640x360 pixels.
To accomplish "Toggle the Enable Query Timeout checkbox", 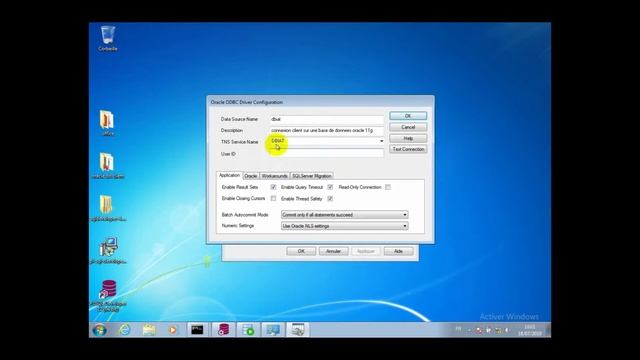I will 330,187.
